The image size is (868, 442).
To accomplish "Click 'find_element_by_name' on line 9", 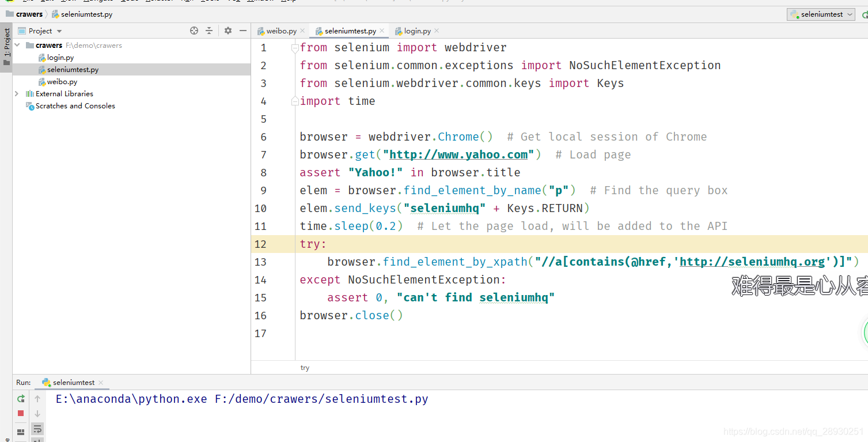I will pos(472,190).
